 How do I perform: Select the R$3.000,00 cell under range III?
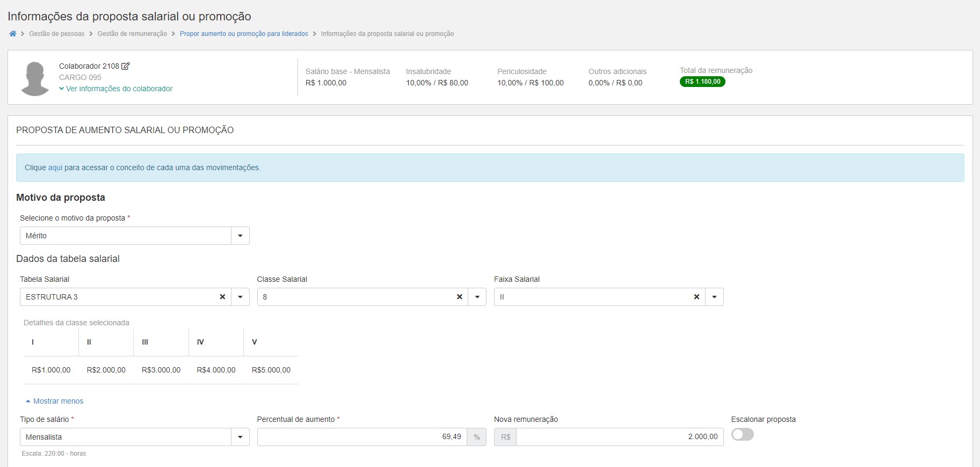161,370
